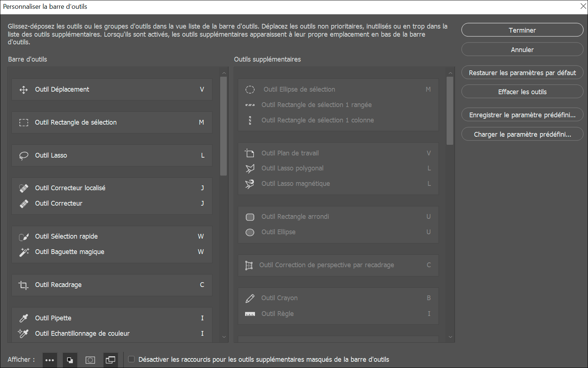Toggle foreground/background colors display button

pos(70,360)
